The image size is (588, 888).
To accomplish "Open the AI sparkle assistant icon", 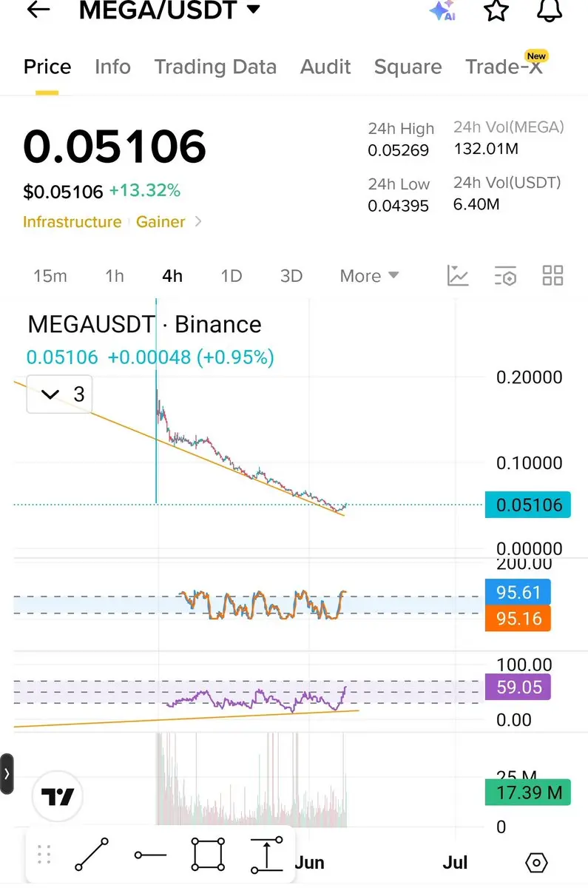I will click(442, 10).
